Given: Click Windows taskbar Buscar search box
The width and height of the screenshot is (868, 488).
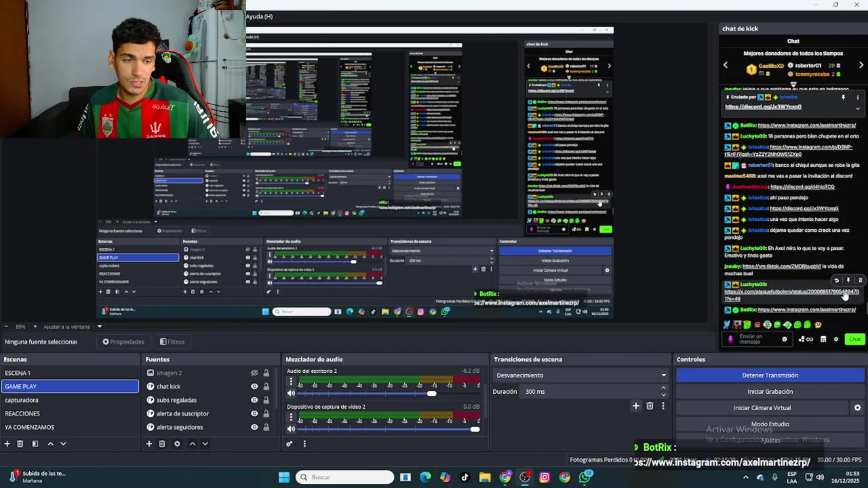Looking at the screenshot, I should click(345, 477).
